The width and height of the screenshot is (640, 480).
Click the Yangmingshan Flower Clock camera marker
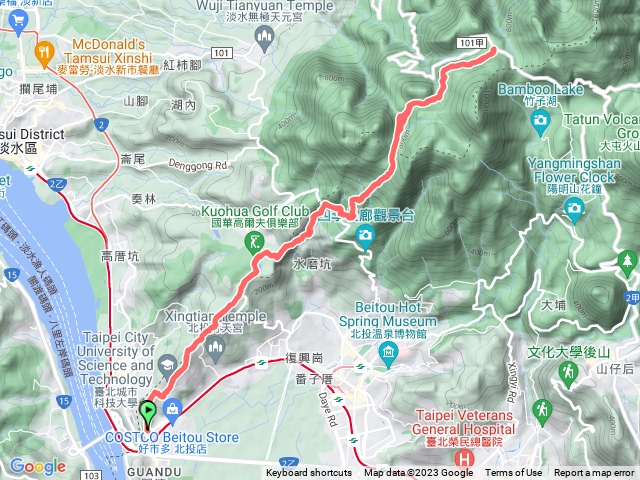click(574, 211)
